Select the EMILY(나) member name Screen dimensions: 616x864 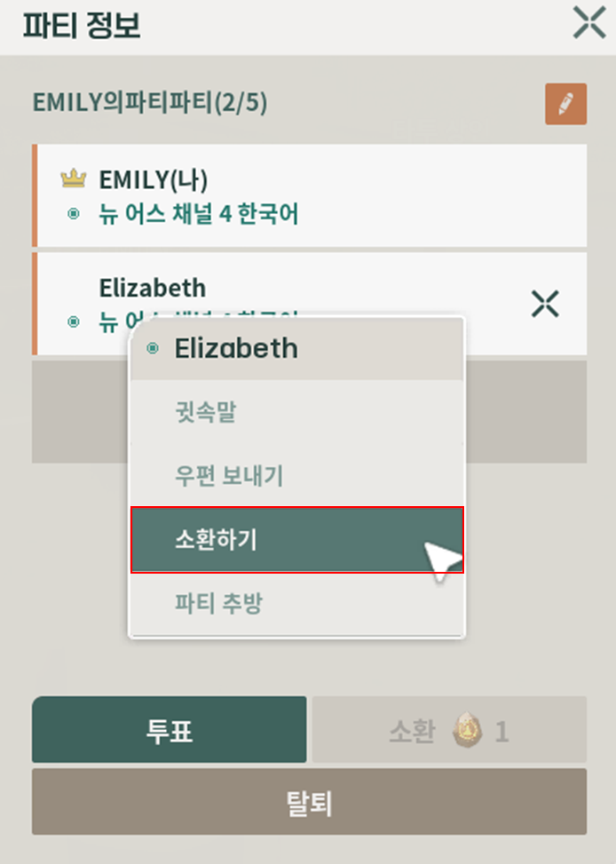coord(154,180)
